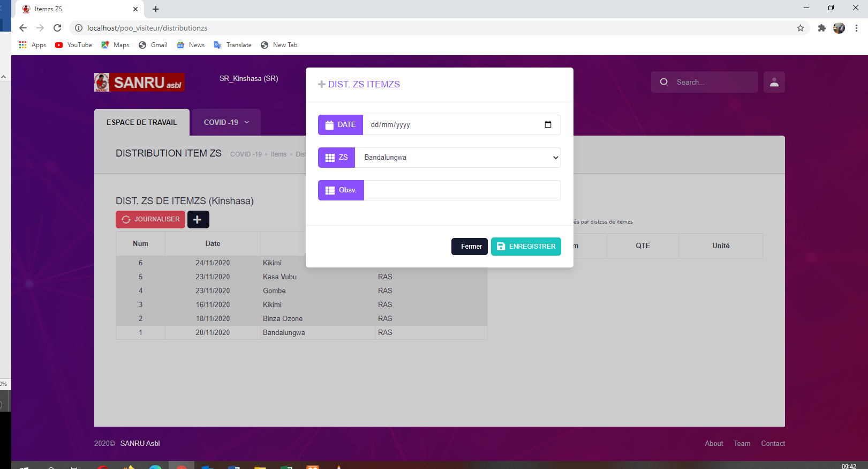
Task: Open the Chrome three-dot menu
Action: click(856, 28)
